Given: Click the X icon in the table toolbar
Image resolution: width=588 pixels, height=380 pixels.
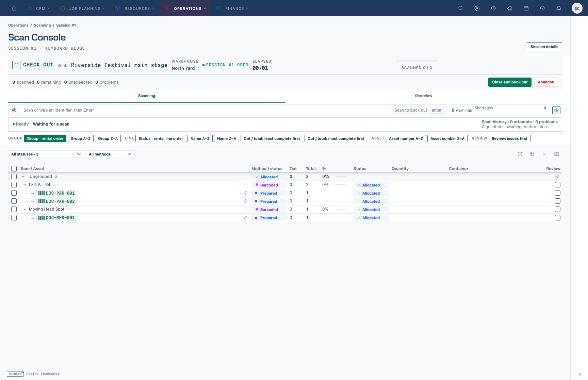Looking at the screenshot, I should pyautogui.click(x=544, y=154).
